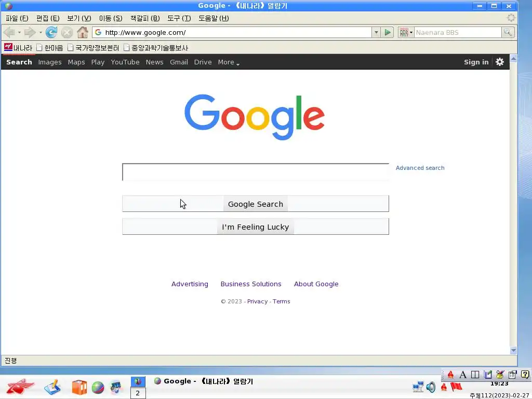
Task: Open the Advanced search link
Action: tap(420, 168)
